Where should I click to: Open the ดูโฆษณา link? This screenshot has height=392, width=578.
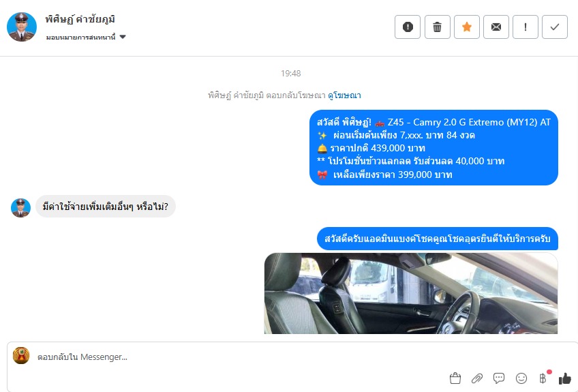point(344,95)
